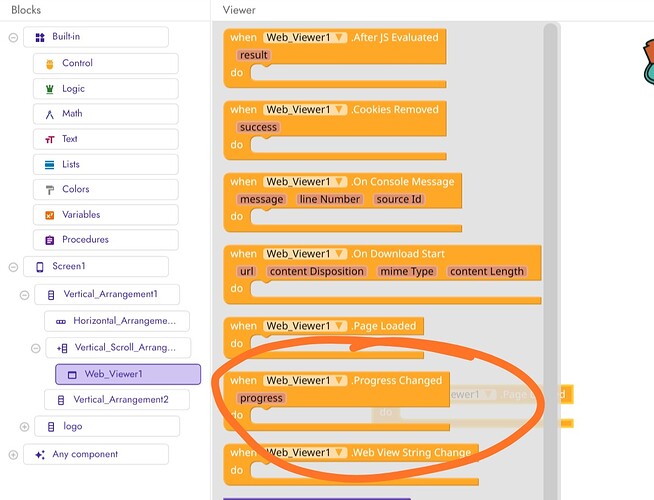Screen dimensions: 654x500
Task: Expand the Any component group
Action: (x=13, y=455)
